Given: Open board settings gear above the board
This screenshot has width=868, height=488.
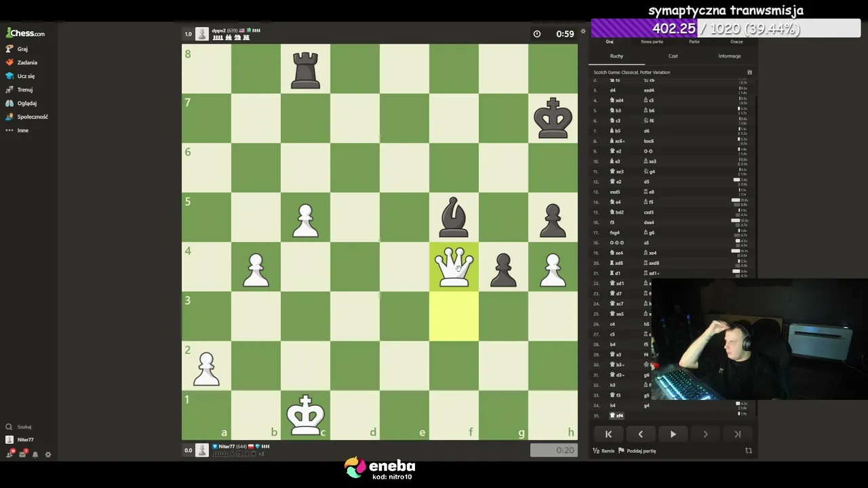Looking at the screenshot, I should (x=583, y=31).
